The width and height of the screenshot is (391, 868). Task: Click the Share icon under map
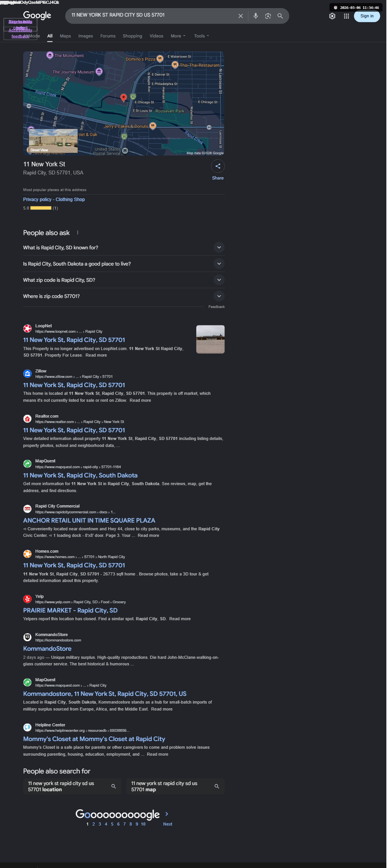click(218, 166)
